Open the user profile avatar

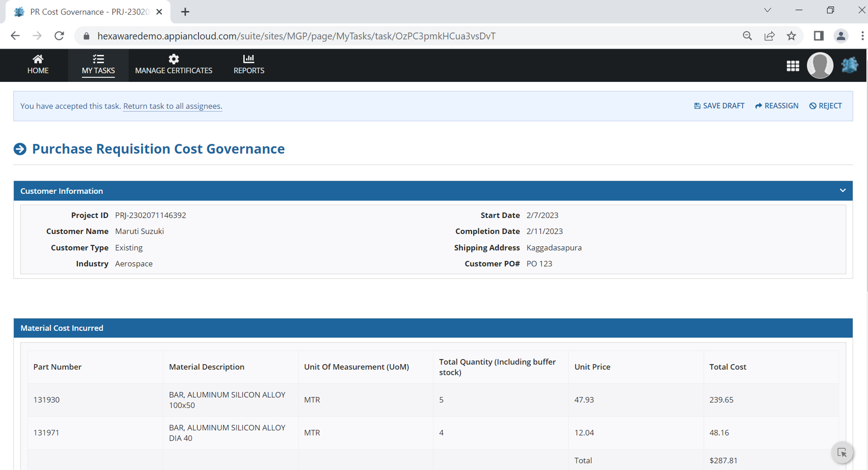(x=820, y=65)
